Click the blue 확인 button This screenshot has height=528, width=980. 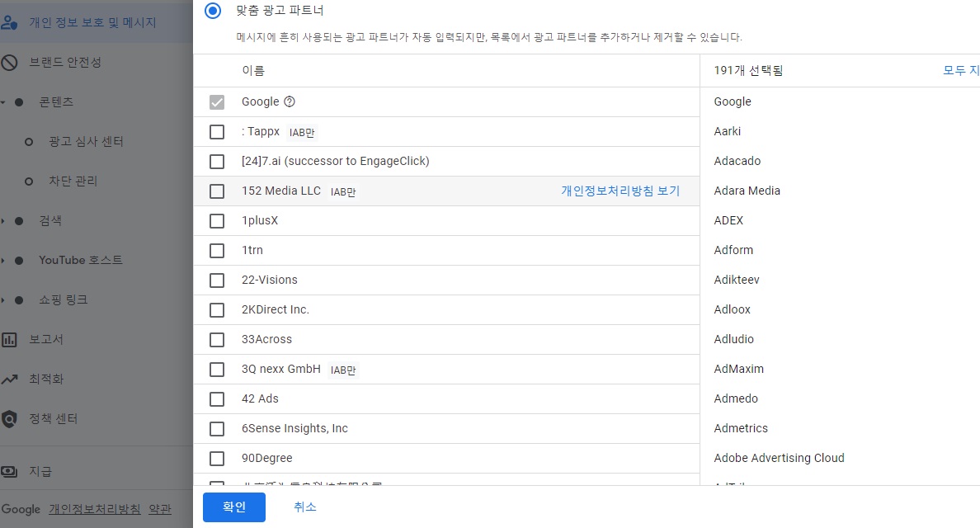click(234, 507)
